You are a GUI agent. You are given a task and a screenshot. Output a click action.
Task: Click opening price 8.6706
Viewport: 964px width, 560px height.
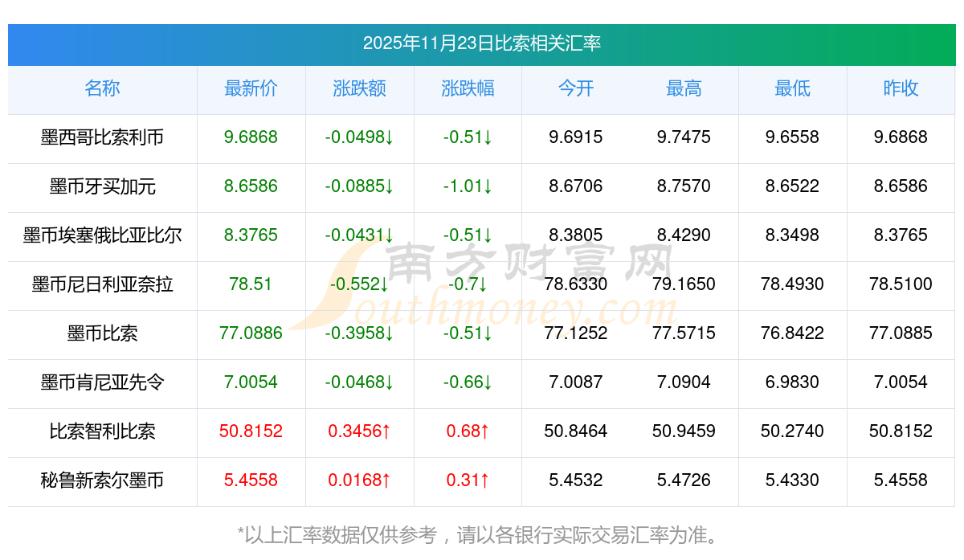coord(576,186)
